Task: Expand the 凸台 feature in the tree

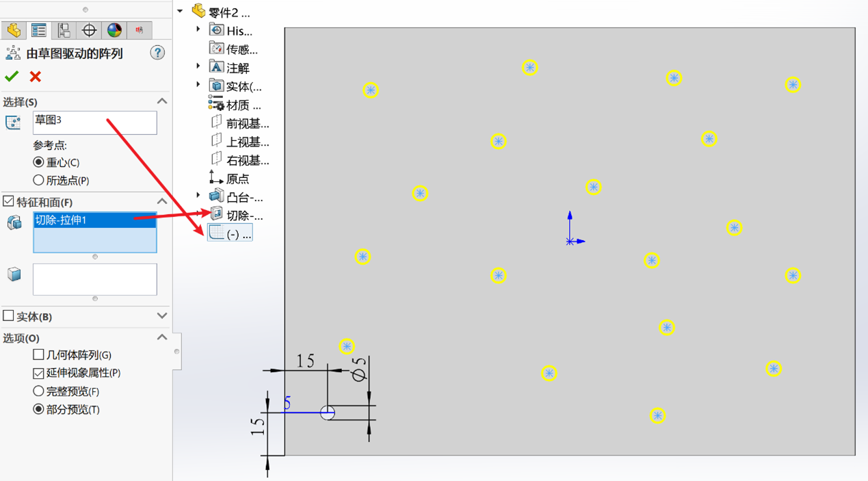Action: pos(198,195)
